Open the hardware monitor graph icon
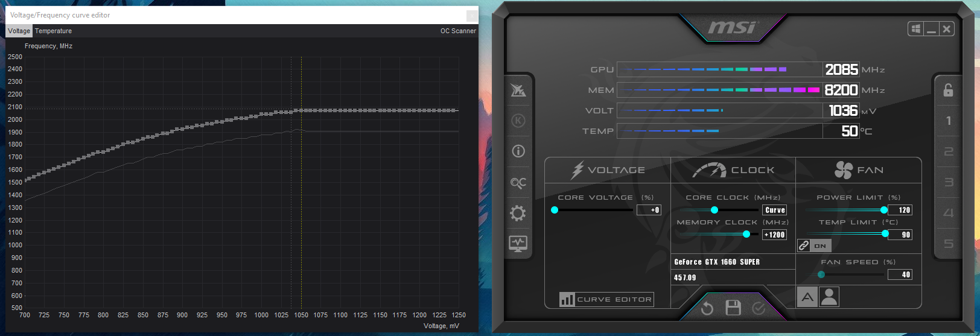 point(518,244)
